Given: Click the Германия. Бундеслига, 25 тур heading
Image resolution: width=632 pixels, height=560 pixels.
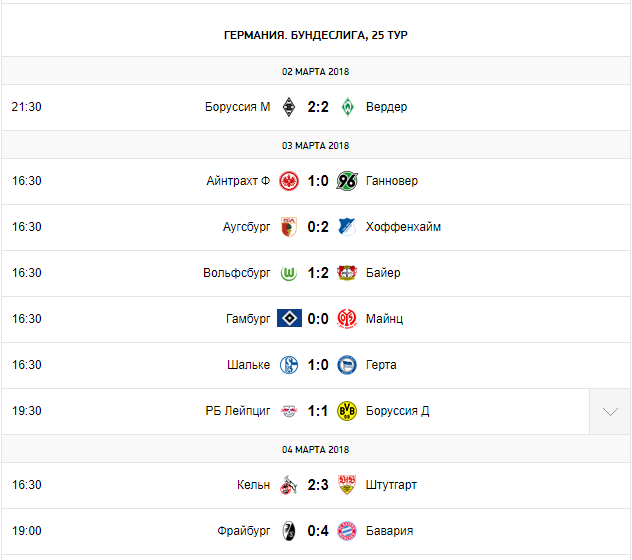Looking at the screenshot, I should pos(316,35).
